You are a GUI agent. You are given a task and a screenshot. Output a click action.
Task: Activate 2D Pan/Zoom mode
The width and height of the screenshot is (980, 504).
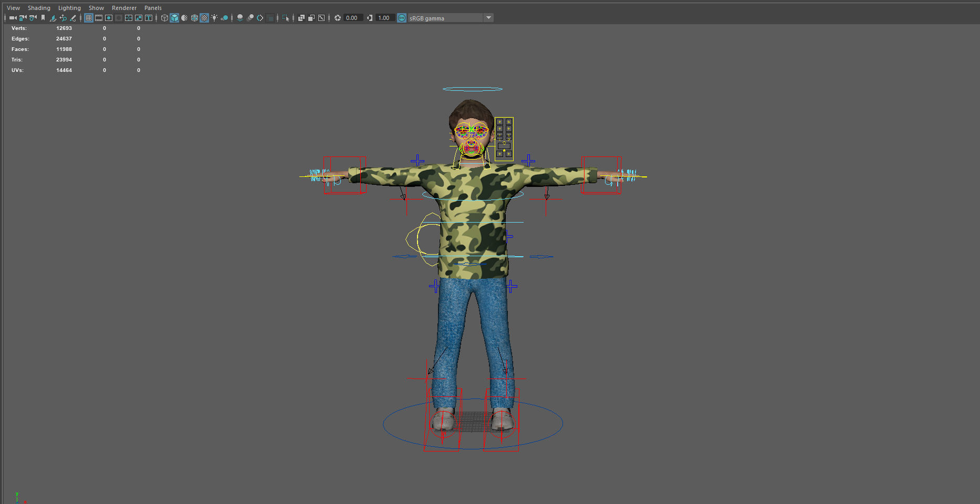tap(62, 17)
